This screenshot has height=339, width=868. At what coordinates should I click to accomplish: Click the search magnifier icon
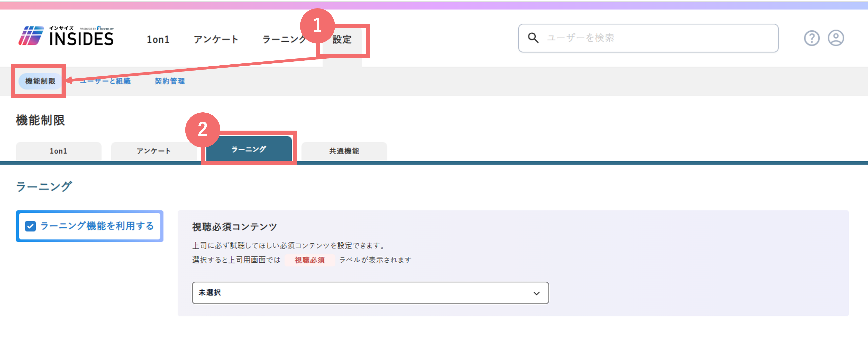533,38
